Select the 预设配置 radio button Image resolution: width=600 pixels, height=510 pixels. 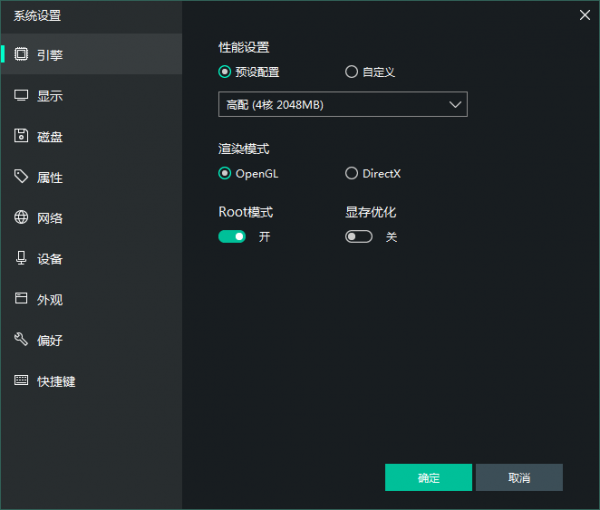point(225,72)
